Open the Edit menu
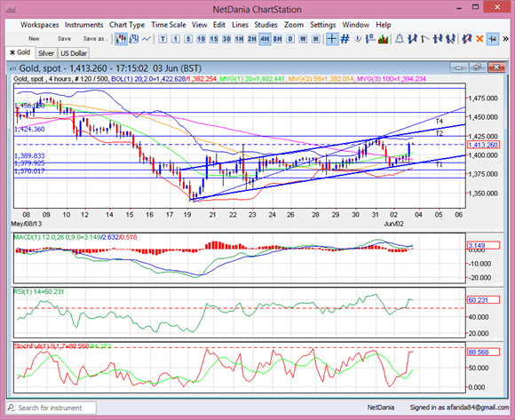Screen dimensions: 515x420 [x=219, y=25]
